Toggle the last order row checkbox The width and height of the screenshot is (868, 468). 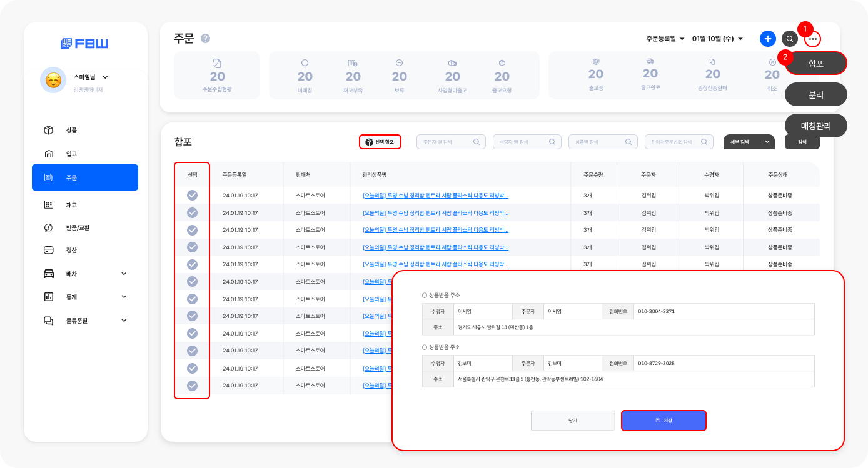click(x=193, y=386)
